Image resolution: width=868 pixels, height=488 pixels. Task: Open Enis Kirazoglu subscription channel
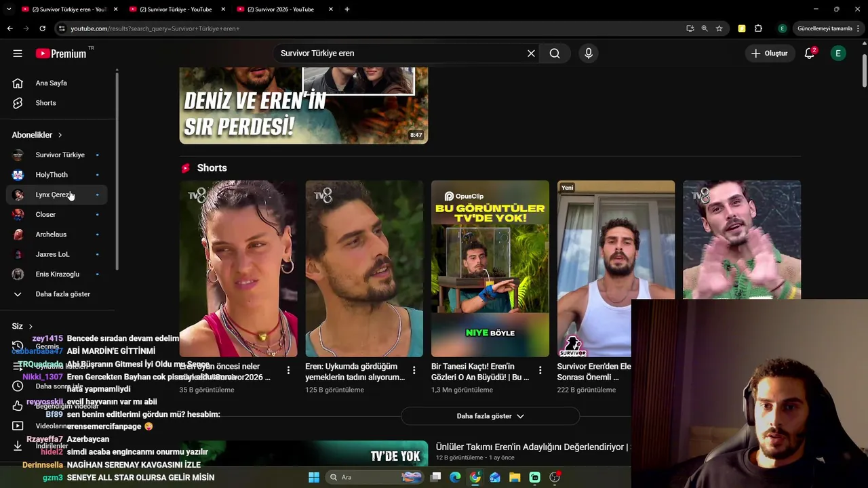57,274
